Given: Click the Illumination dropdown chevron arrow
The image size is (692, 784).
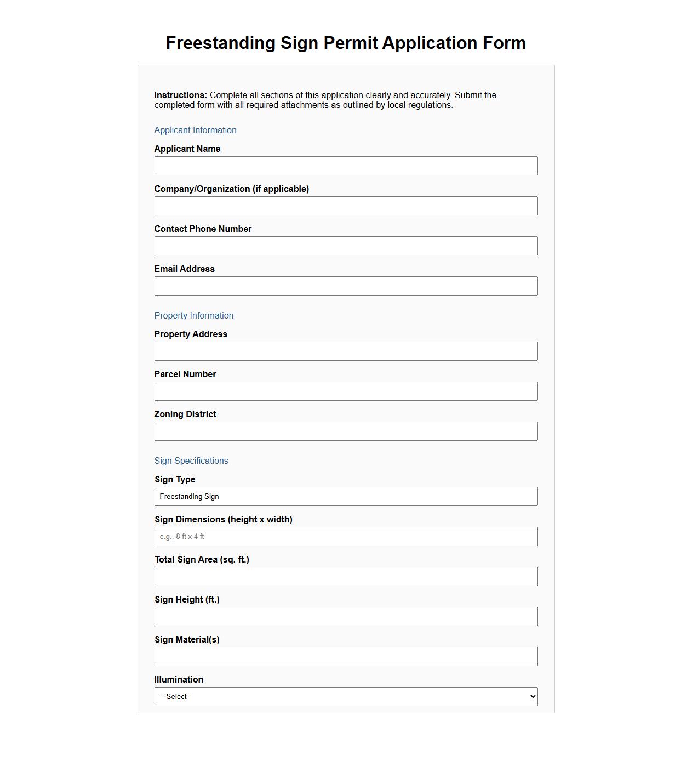Looking at the screenshot, I should click(x=531, y=696).
